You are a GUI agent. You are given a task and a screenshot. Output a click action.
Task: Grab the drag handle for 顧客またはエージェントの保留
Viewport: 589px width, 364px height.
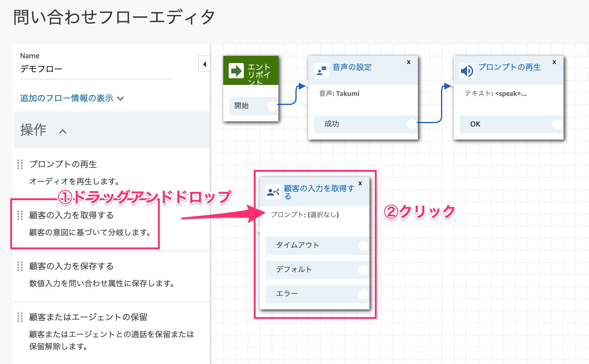[20, 317]
